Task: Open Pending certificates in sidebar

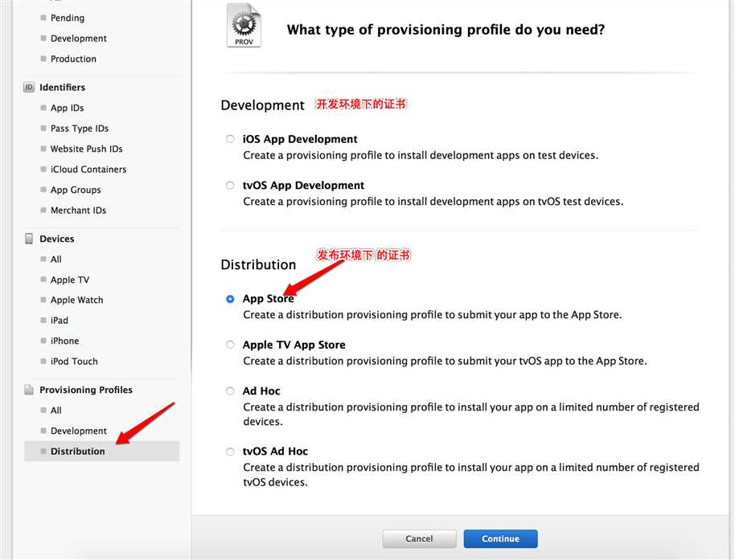Action: pos(68,18)
